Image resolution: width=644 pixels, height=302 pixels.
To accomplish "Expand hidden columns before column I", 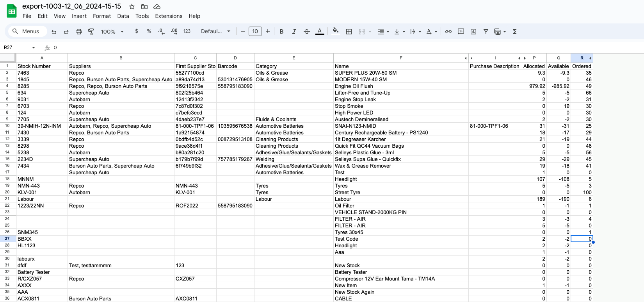I will (471, 58).
